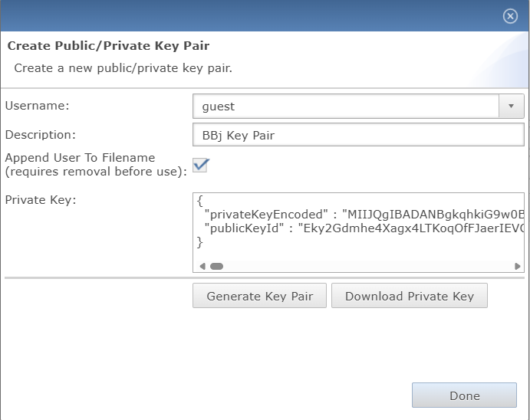Click the Username label
530x420 pixels.
(x=37, y=106)
